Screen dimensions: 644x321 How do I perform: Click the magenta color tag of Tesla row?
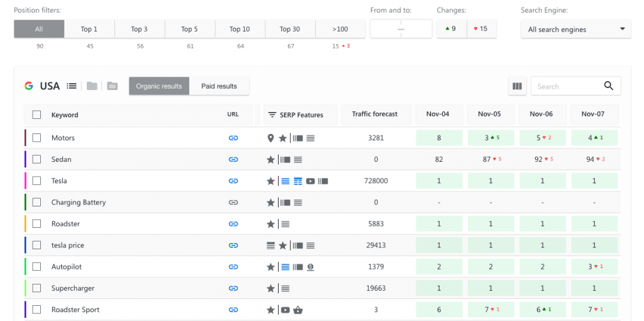pos(25,181)
